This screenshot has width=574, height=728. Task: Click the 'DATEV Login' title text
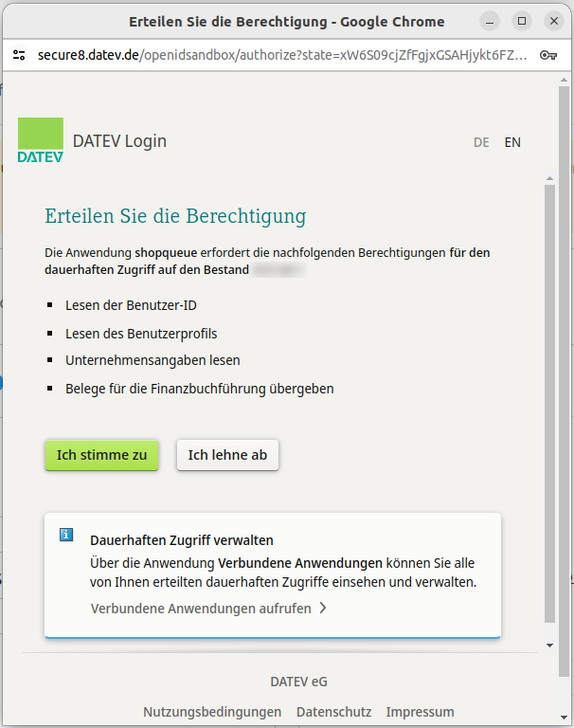point(119,141)
